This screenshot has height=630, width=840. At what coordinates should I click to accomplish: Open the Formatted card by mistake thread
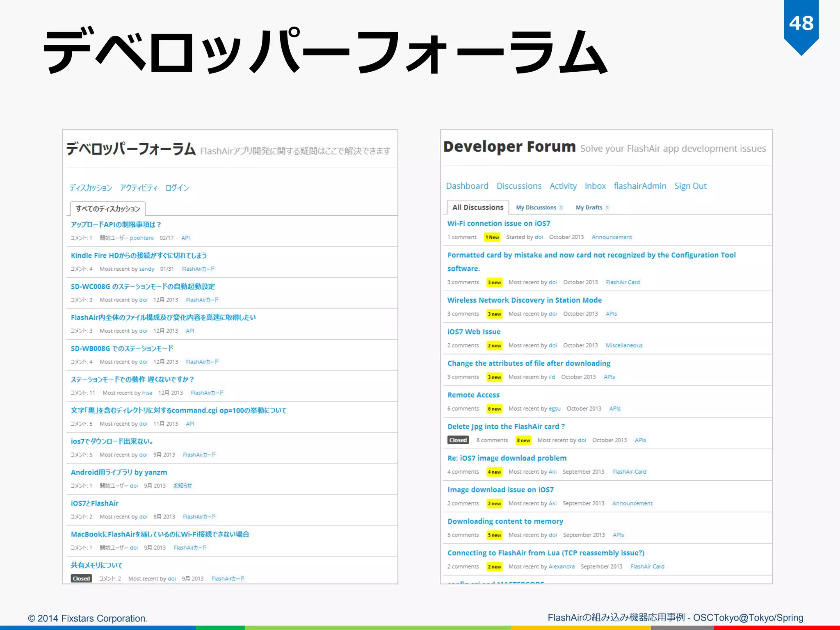click(591, 261)
